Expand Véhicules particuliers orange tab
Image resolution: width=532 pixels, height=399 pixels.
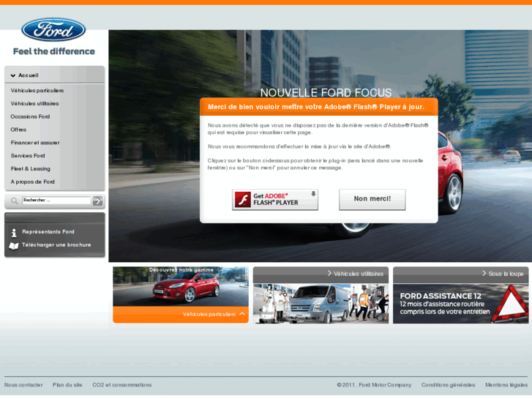click(x=181, y=315)
